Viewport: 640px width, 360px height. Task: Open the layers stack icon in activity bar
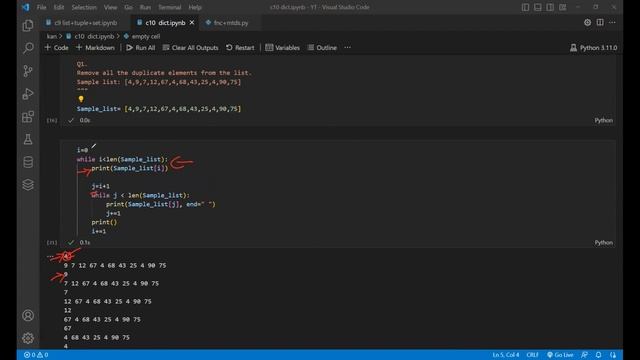(28, 184)
